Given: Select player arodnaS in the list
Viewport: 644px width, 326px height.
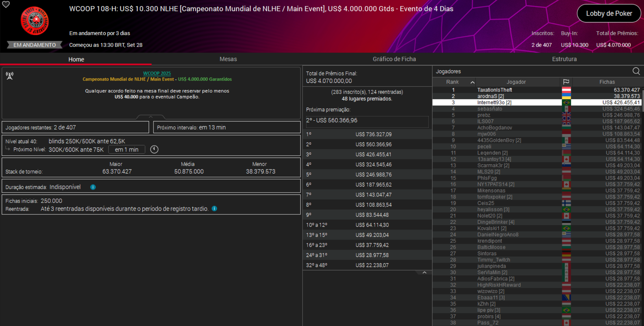Looking at the screenshot, I should (490, 96).
